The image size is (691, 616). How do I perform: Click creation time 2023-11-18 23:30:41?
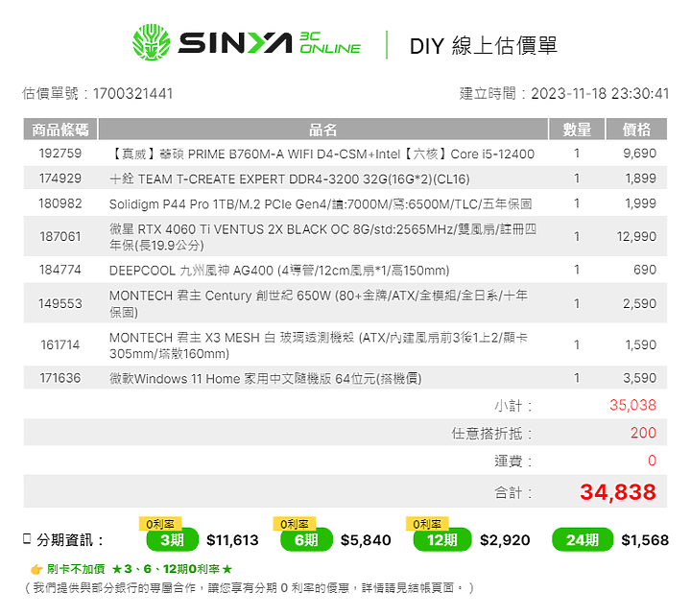click(x=599, y=93)
